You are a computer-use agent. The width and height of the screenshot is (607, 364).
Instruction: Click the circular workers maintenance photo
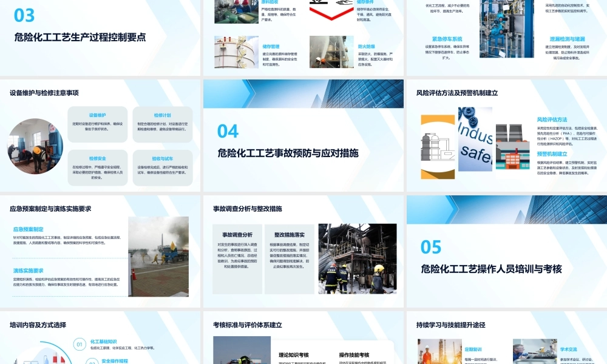35,146
